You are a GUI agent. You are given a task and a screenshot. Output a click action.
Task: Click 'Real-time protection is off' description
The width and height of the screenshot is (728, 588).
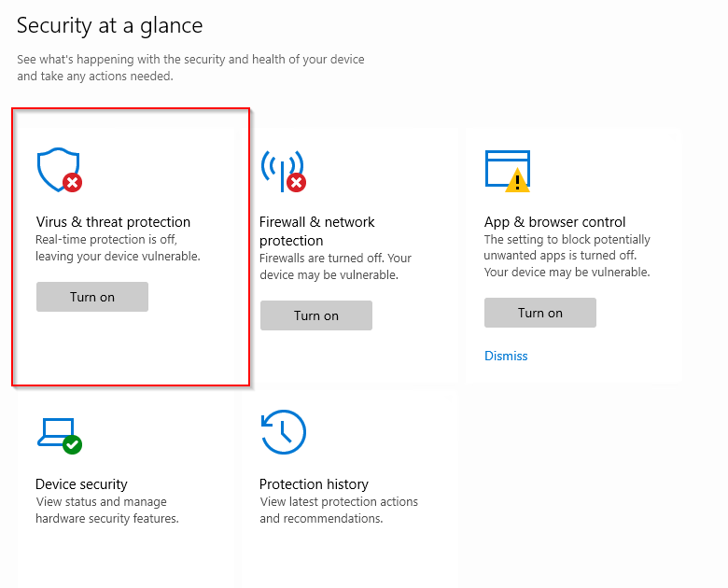[x=118, y=247]
